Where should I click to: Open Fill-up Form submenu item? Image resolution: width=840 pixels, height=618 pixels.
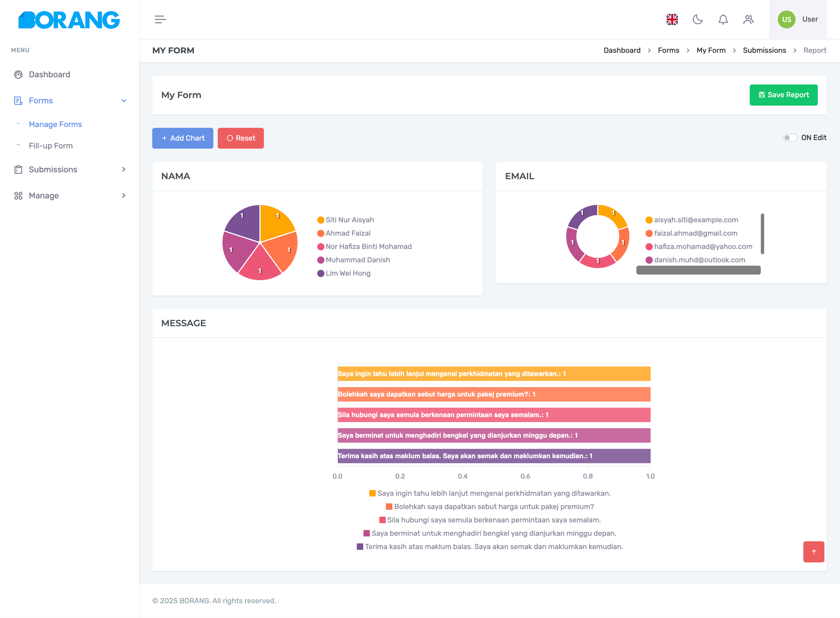(x=51, y=146)
